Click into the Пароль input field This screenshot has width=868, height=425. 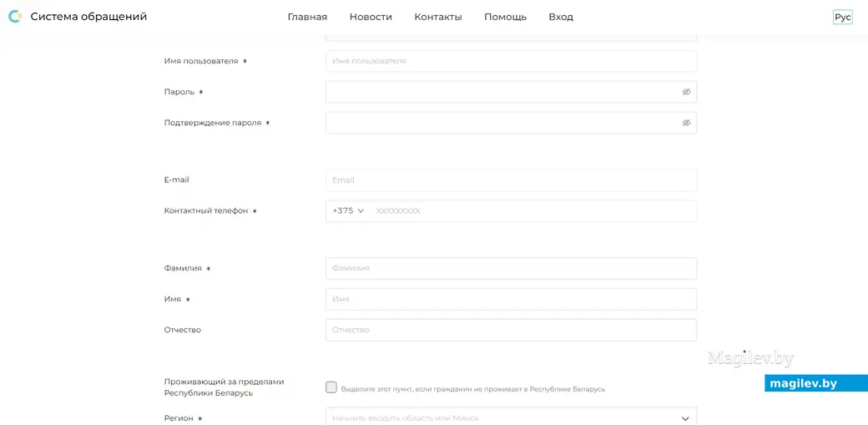[x=501, y=92]
